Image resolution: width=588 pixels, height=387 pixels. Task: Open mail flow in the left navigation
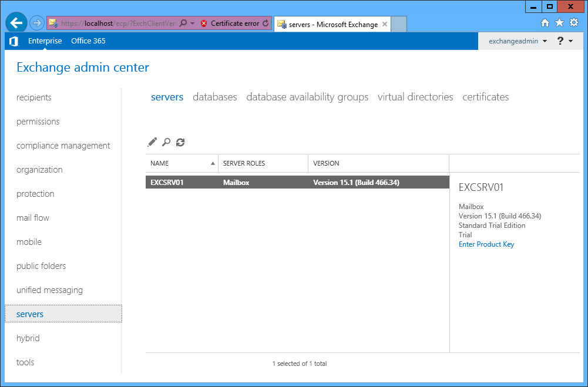33,218
